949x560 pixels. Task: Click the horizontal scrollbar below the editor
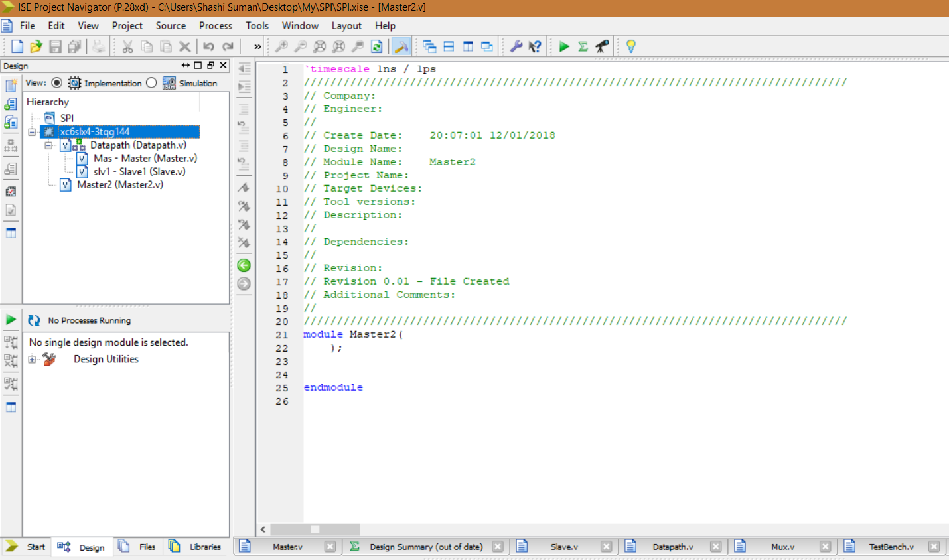315,529
